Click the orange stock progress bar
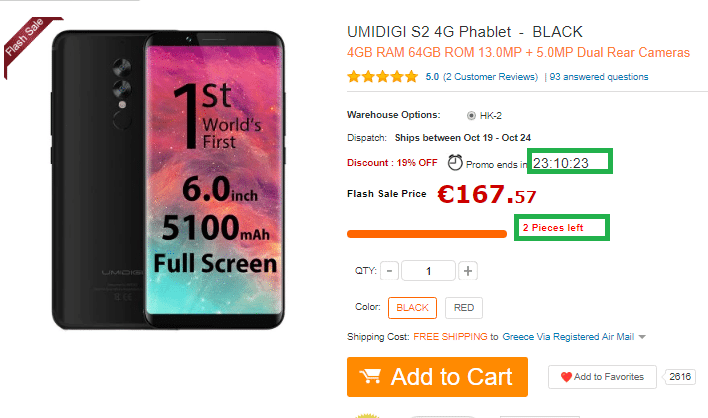The height and width of the screenshot is (418, 708). 427,234
